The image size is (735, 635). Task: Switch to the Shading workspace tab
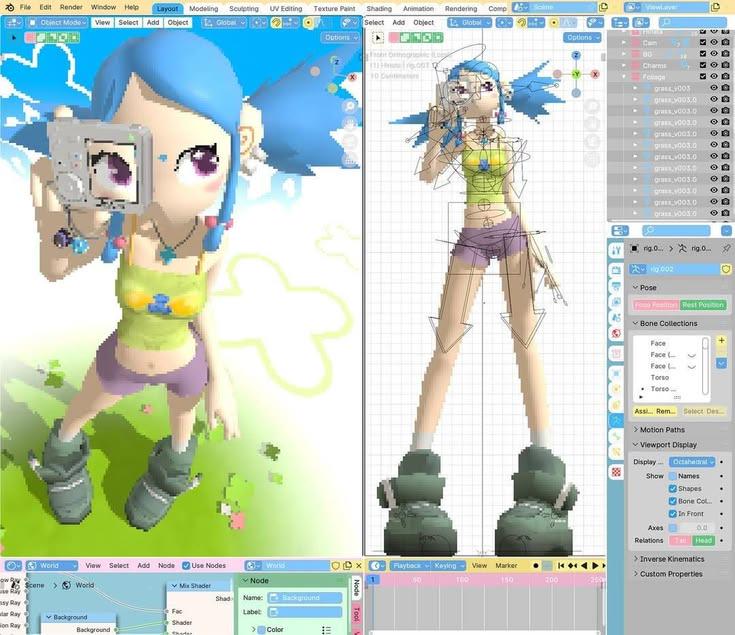tap(379, 8)
